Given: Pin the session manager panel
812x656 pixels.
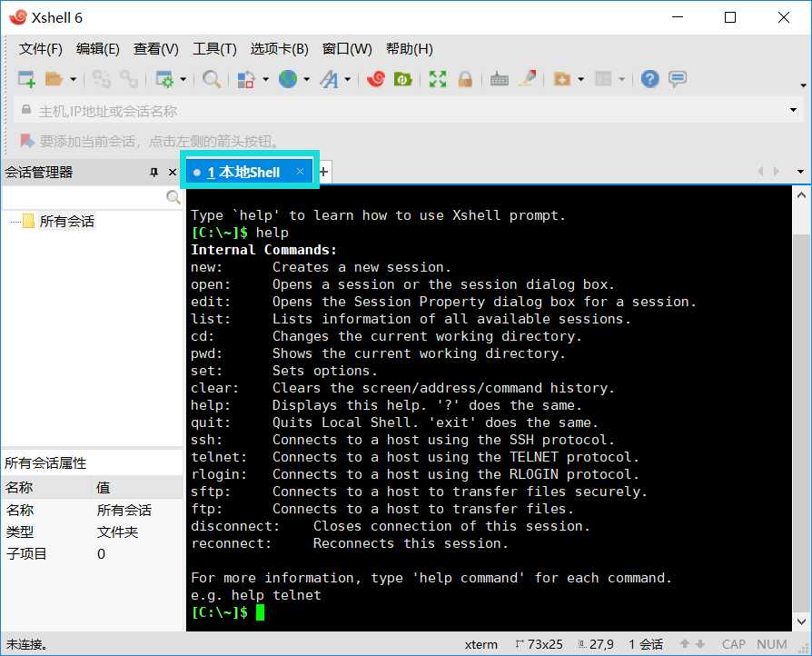Looking at the screenshot, I should click(x=153, y=172).
